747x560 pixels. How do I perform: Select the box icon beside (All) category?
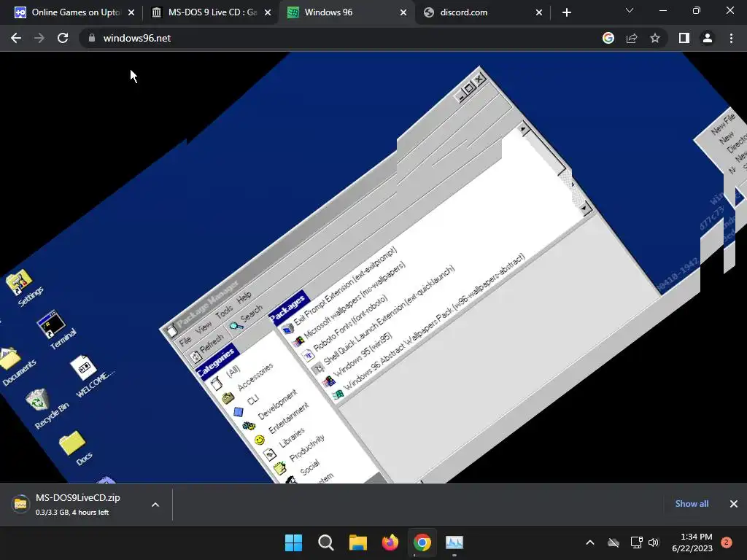[217, 382]
